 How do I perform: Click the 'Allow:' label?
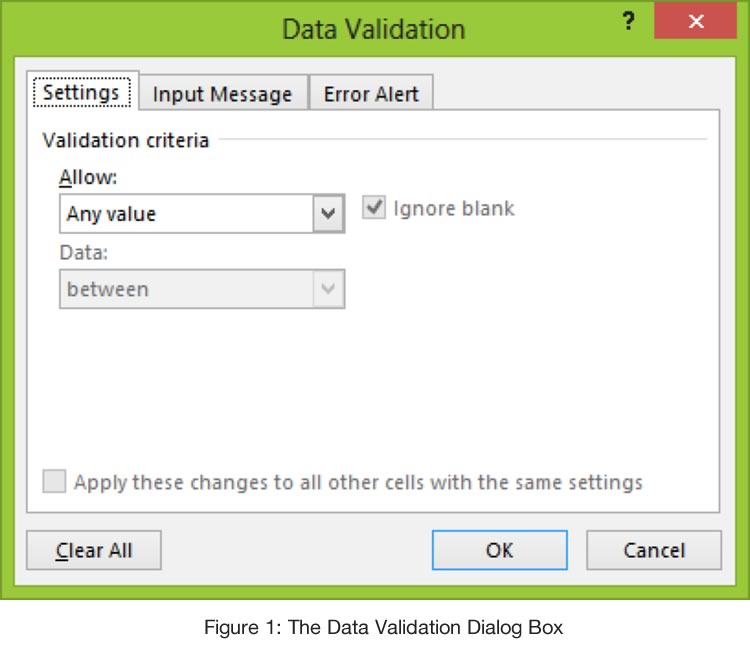click(x=88, y=177)
